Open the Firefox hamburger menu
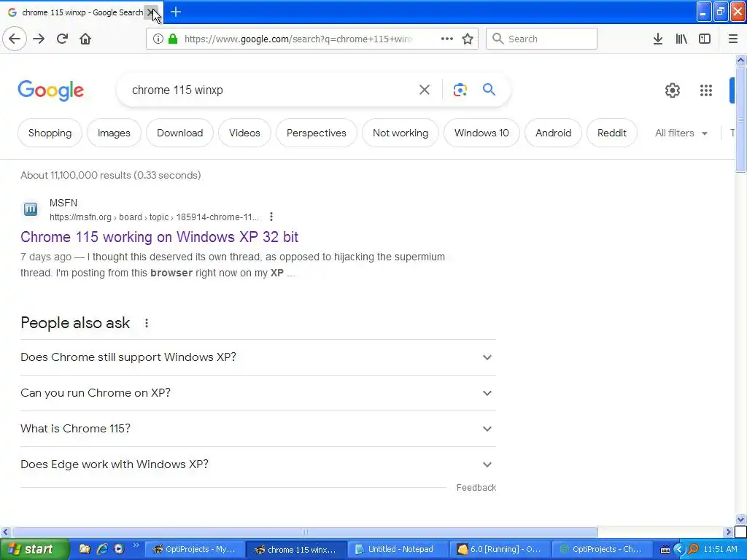 tap(732, 39)
